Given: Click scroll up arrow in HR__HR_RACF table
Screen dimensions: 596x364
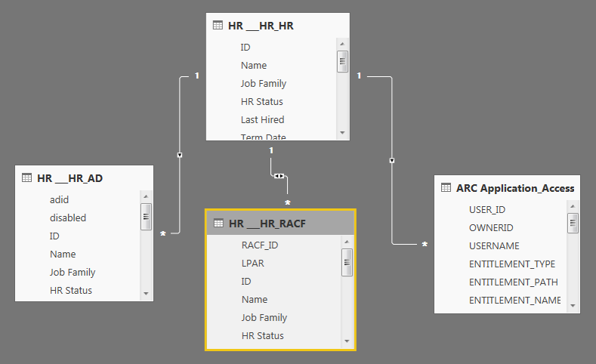Looking at the screenshot, I should point(347,242).
